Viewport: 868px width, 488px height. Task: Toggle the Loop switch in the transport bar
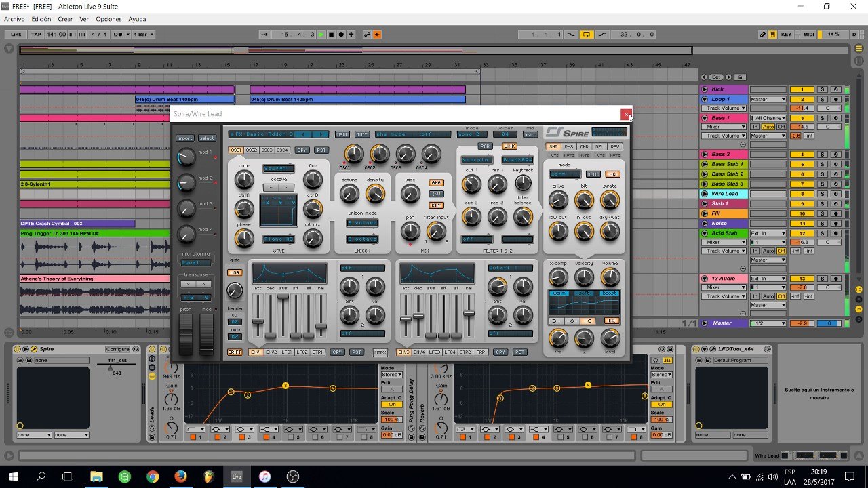[x=587, y=34]
